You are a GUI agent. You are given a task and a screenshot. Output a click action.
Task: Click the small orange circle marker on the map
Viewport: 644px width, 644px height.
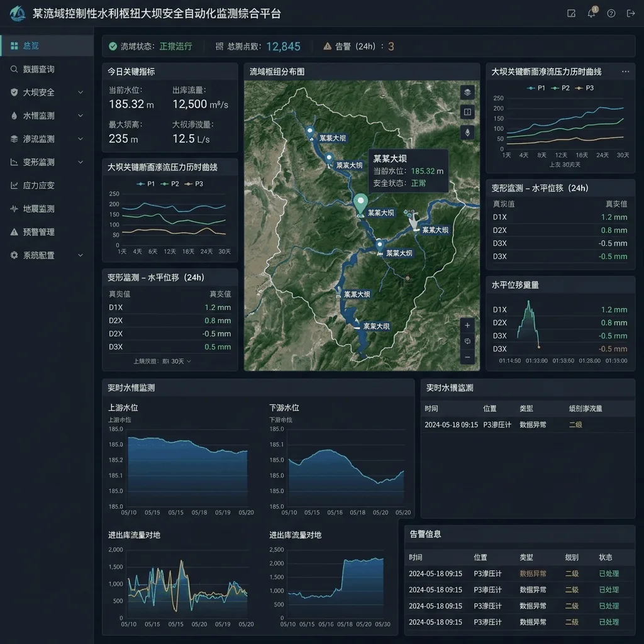pos(408,278)
